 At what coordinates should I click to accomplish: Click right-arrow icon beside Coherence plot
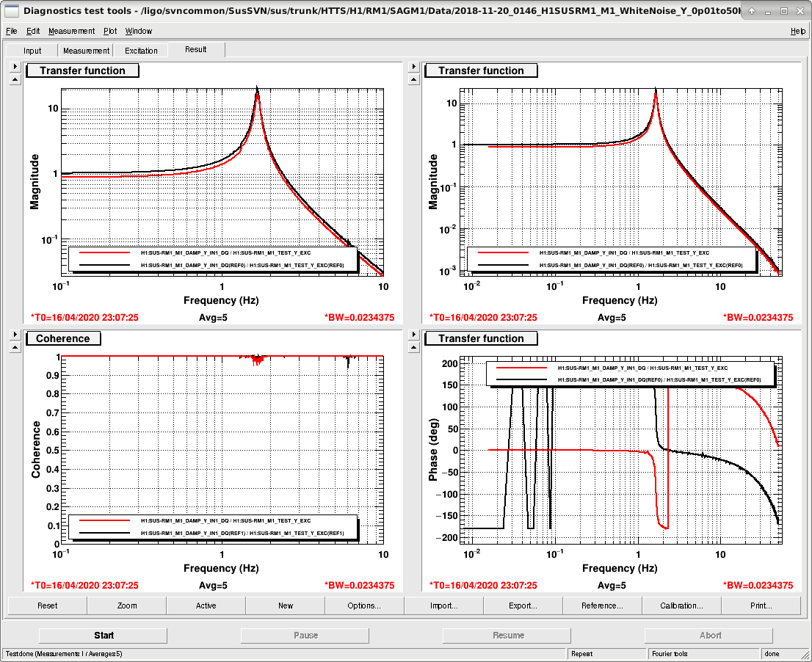click(x=15, y=335)
